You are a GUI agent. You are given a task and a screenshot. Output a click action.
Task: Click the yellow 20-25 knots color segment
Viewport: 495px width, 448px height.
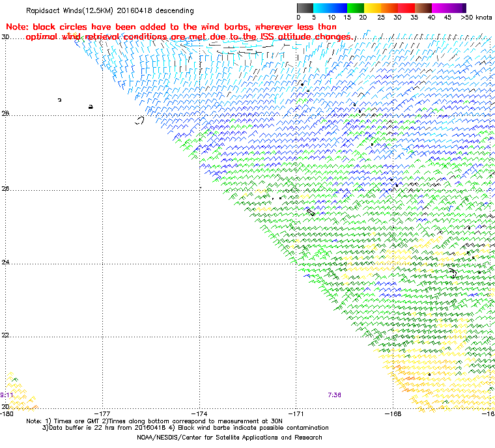(x=373, y=8)
